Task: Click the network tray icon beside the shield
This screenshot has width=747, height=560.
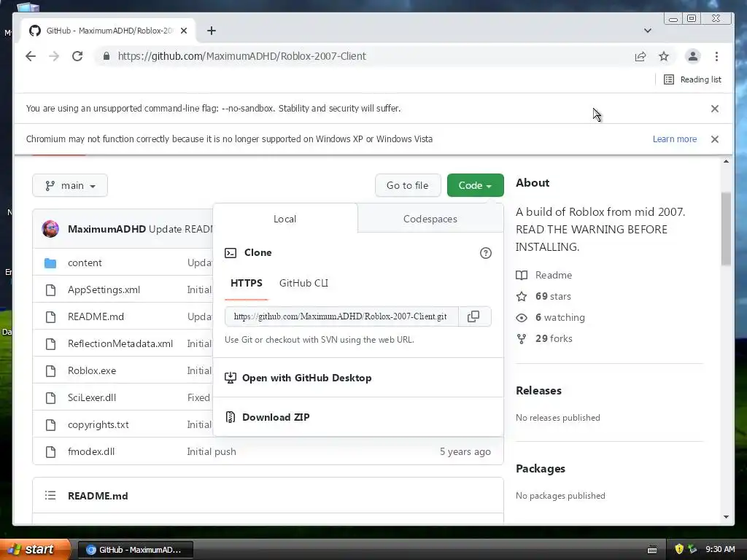Action: pos(692,549)
